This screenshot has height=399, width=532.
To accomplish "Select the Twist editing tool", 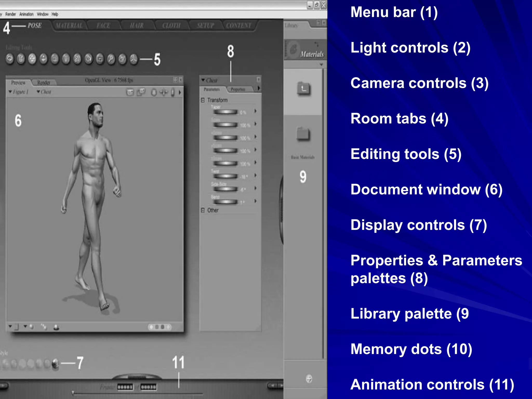I will pos(21,59).
